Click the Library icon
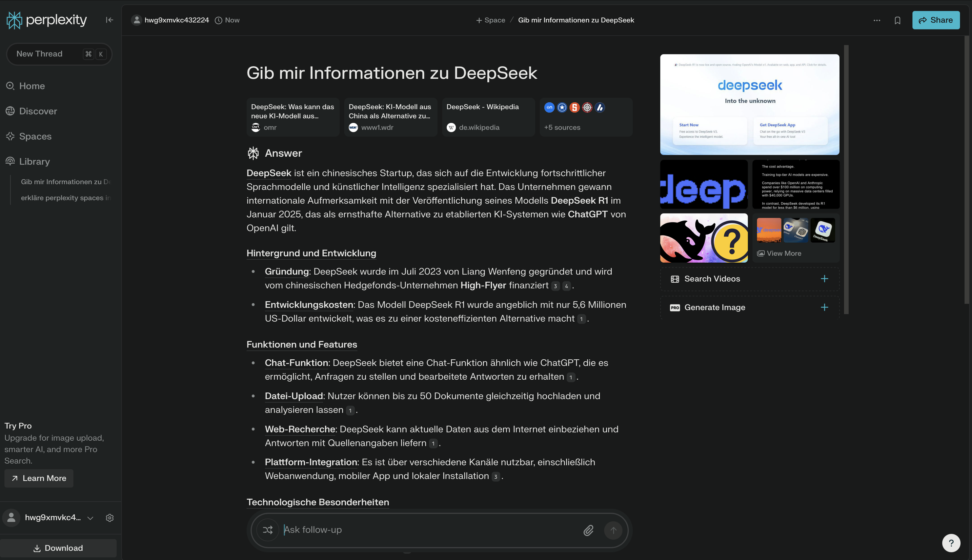 [x=10, y=161]
